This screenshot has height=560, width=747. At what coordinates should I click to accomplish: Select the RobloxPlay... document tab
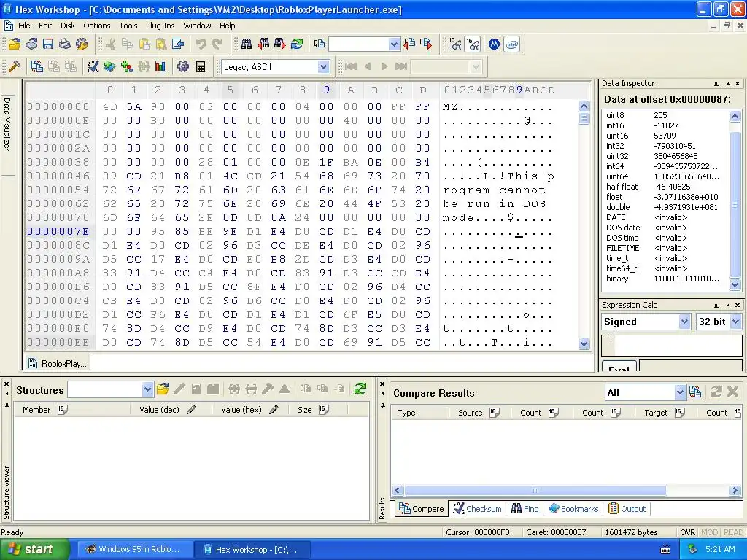coord(58,363)
